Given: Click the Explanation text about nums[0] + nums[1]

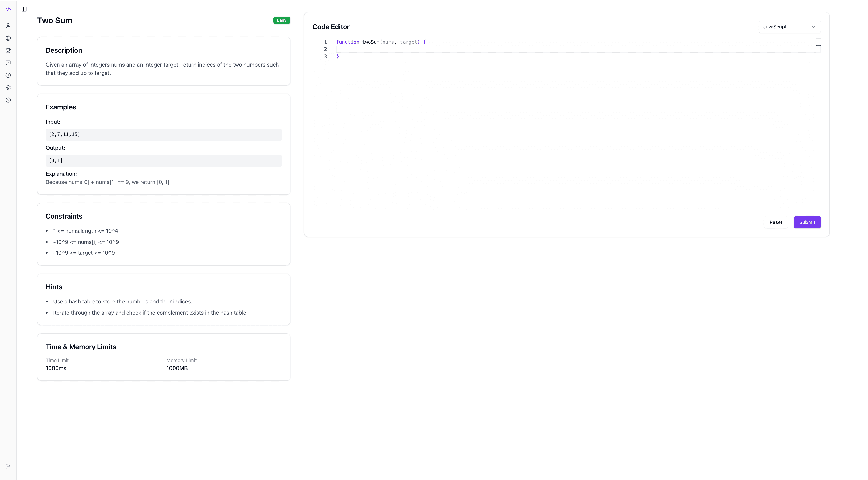Looking at the screenshot, I should pyautogui.click(x=108, y=182).
